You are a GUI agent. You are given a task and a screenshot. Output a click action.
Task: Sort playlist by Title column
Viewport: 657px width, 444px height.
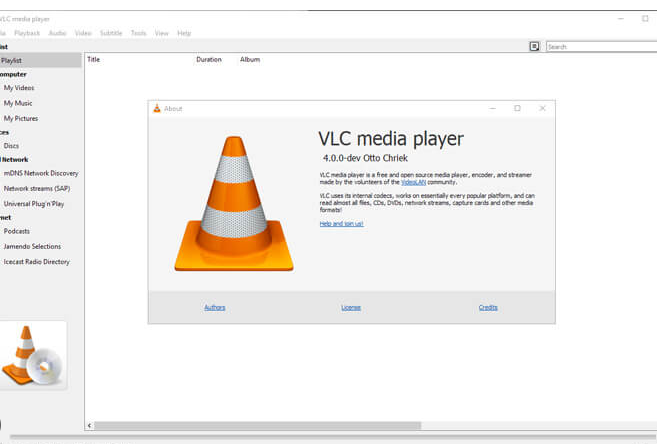(93, 59)
